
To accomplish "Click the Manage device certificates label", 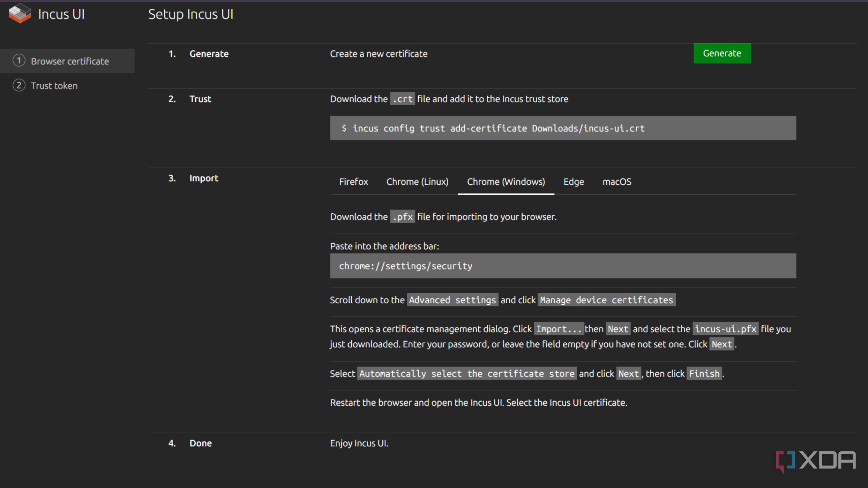I will coord(607,300).
